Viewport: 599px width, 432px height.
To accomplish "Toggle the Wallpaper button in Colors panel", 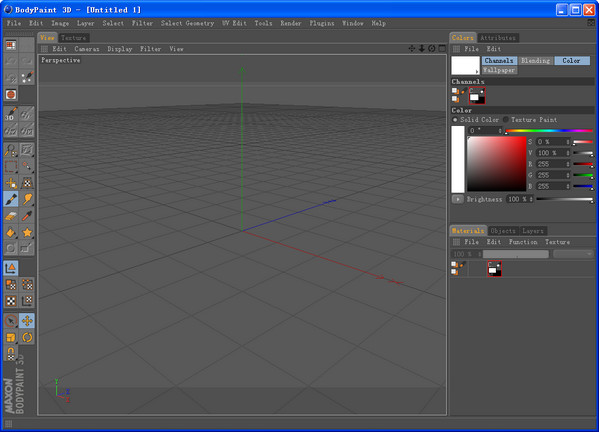I will point(499,70).
